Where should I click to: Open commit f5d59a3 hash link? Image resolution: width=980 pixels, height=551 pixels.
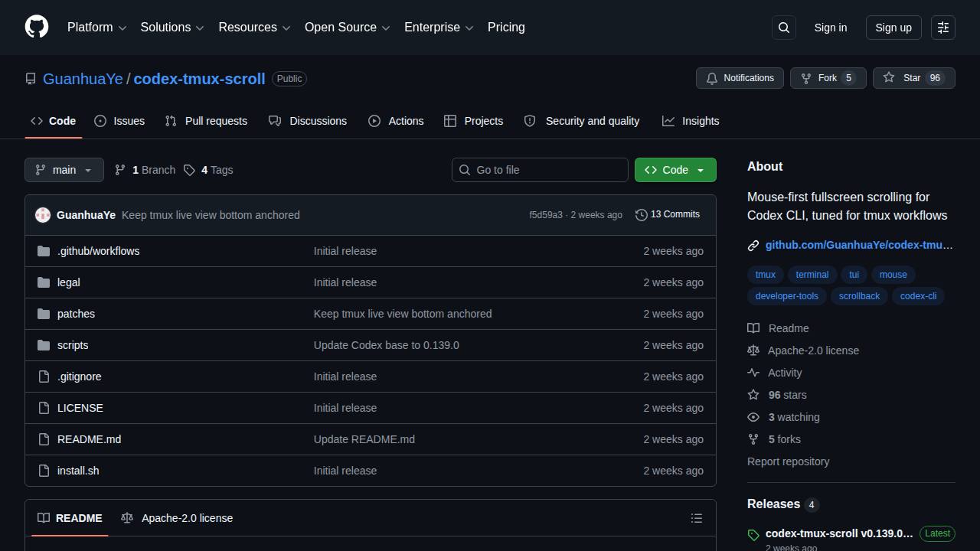point(546,215)
